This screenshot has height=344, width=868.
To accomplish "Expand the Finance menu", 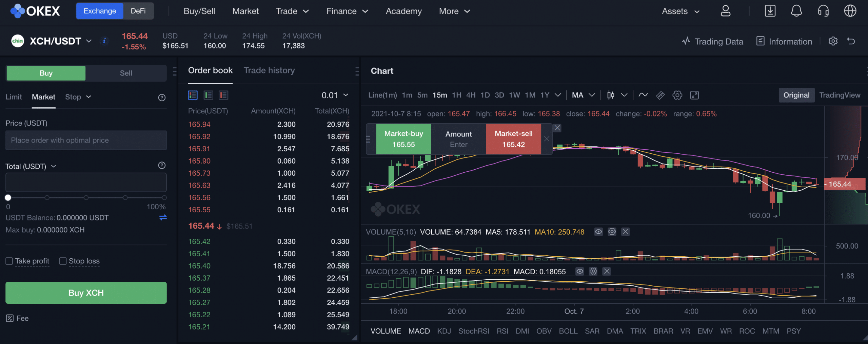I will tap(347, 11).
